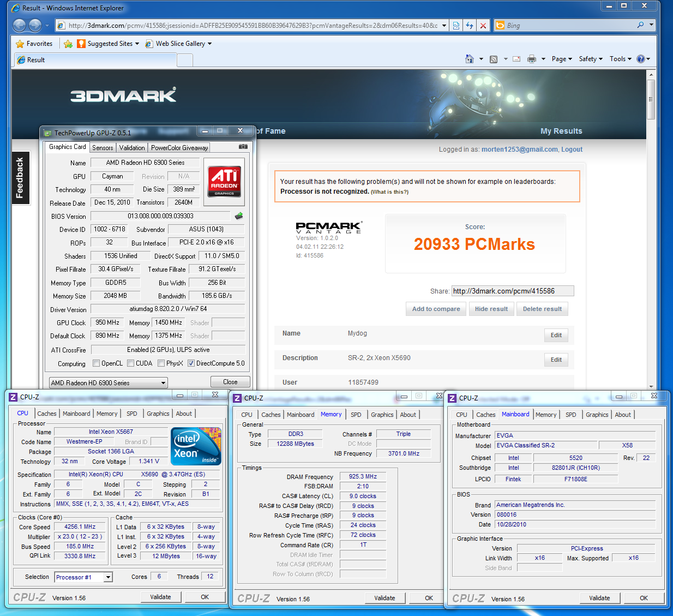
Task: Go to the home page icon
Action: pyautogui.click(x=469, y=59)
